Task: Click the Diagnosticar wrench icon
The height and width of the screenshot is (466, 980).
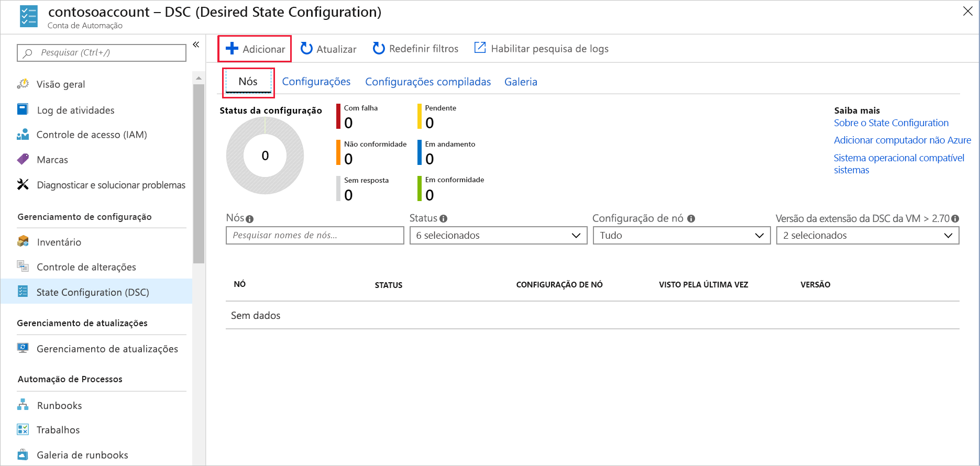Action: [x=23, y=184]
